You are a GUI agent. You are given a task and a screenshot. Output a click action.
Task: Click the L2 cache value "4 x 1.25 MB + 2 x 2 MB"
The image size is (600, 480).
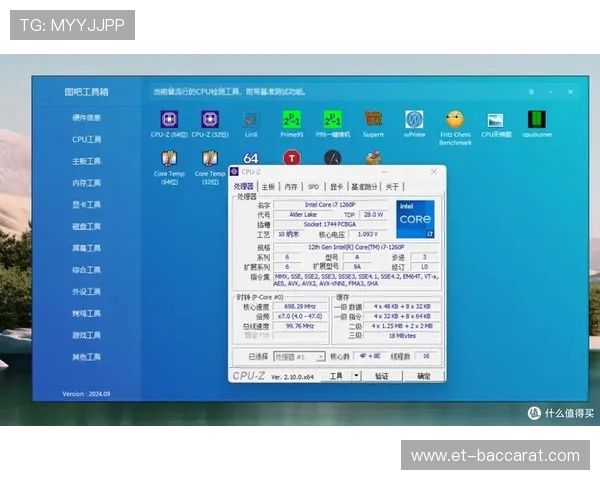402,326
